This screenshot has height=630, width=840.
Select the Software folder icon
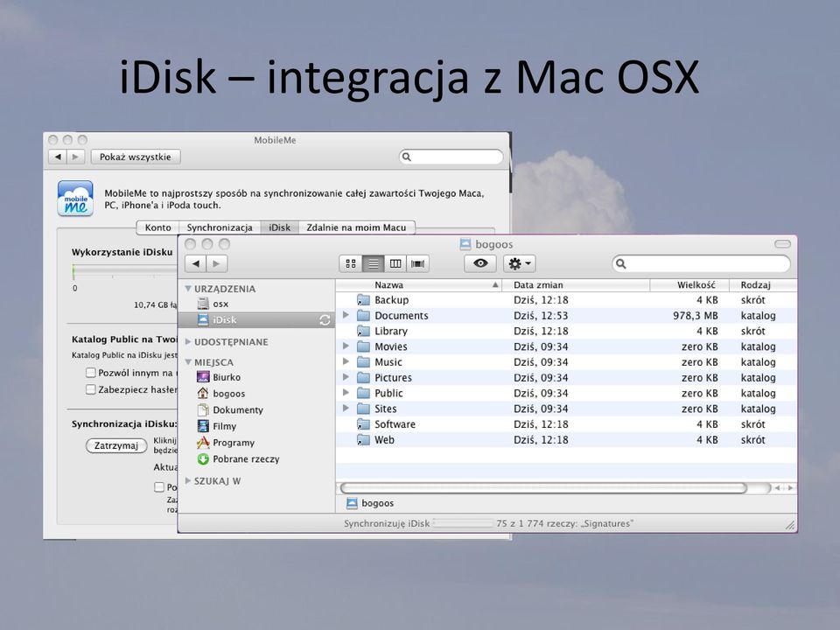pyautogui.click(x=363, y=424)
